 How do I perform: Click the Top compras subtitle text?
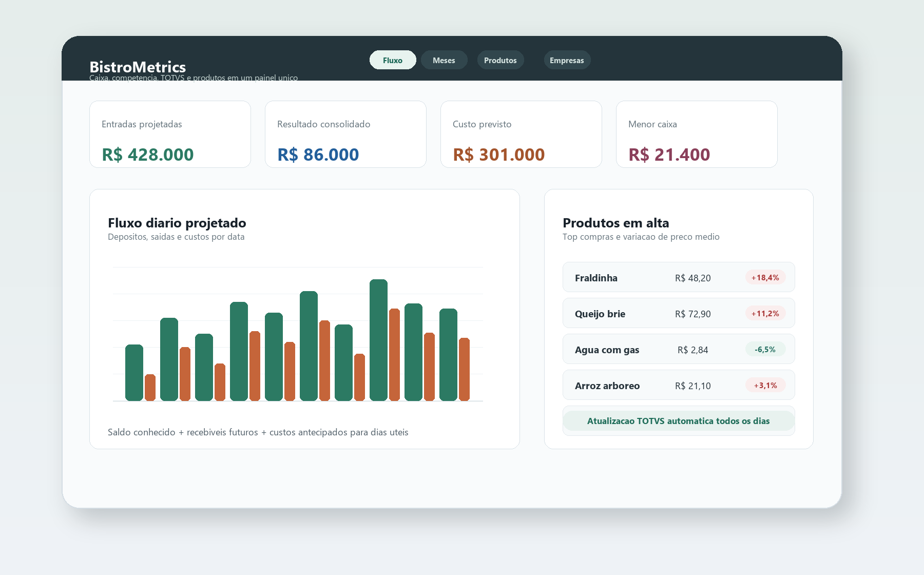[x=641, y=237]
